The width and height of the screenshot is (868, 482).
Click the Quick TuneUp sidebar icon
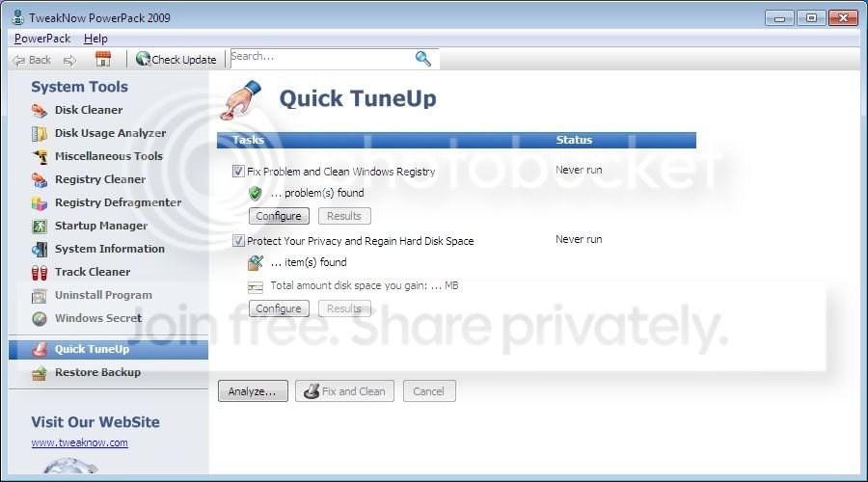pos(40,349)
